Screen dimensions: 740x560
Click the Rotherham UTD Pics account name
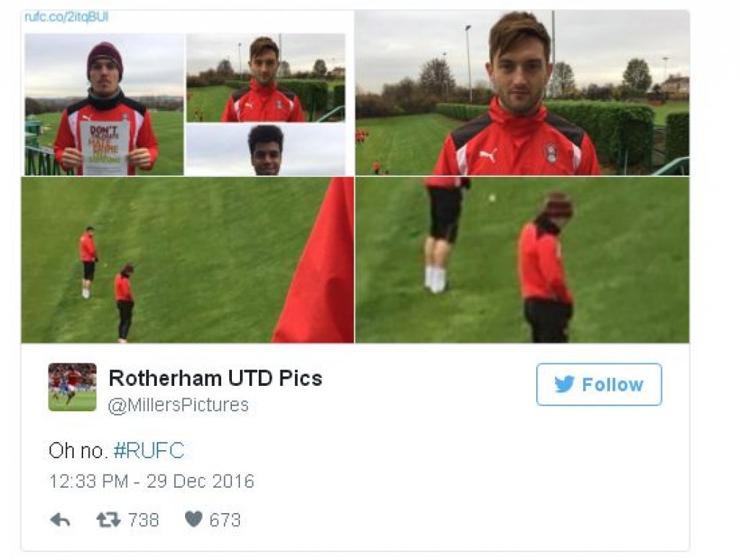point(215,378)
